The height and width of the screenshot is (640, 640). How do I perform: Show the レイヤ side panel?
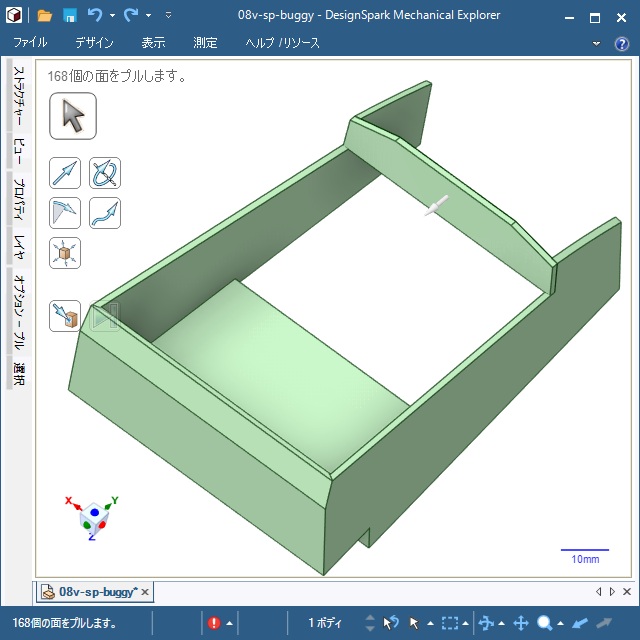point(18,247)
